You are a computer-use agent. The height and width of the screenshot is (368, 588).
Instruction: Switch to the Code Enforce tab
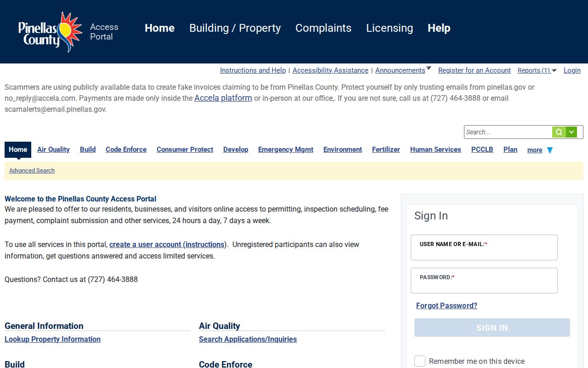point(126,149)
